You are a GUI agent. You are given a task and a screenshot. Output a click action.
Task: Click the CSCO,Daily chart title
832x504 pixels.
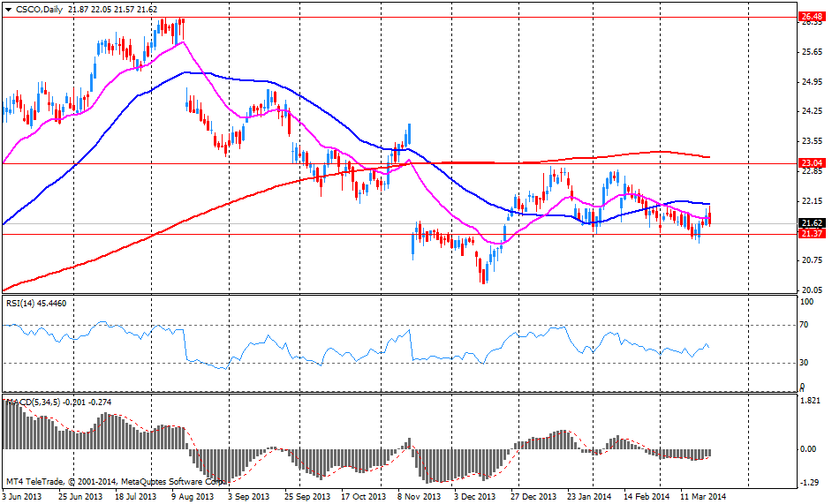tap(39, 10)
